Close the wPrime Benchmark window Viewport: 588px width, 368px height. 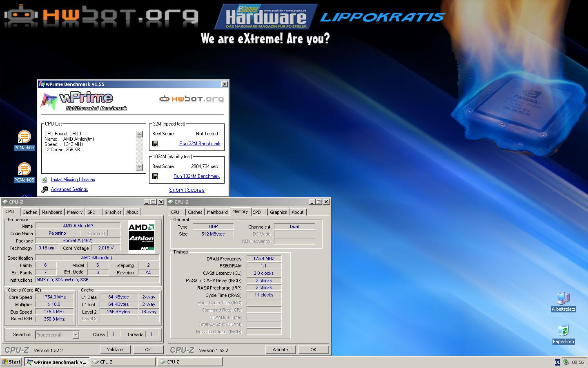tap(224, 84)
